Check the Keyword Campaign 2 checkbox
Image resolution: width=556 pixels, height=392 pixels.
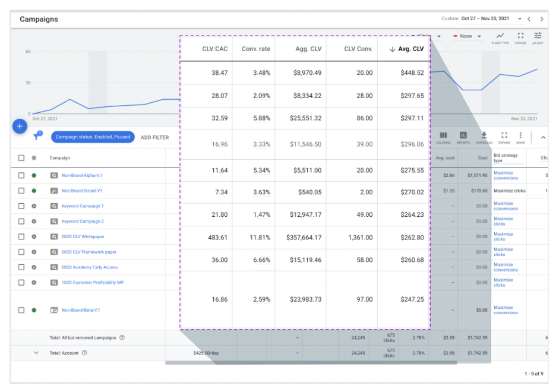point(21,221)
